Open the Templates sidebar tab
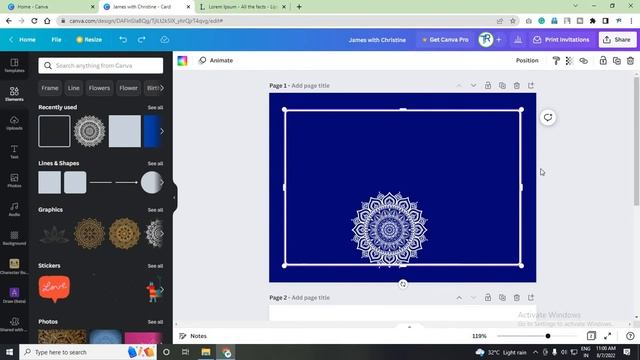This screenshot has height=360, width=640. pos(14,65)
